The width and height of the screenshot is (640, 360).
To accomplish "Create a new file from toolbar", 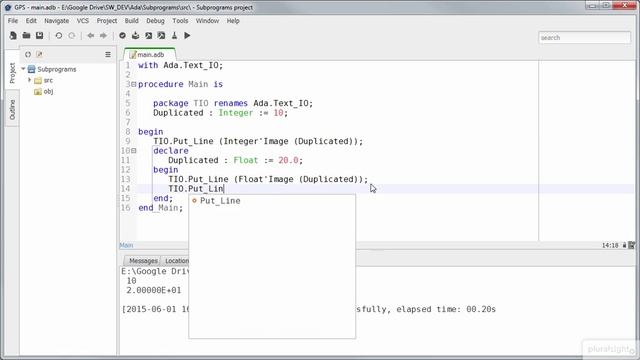I will [x=13, y=36].
